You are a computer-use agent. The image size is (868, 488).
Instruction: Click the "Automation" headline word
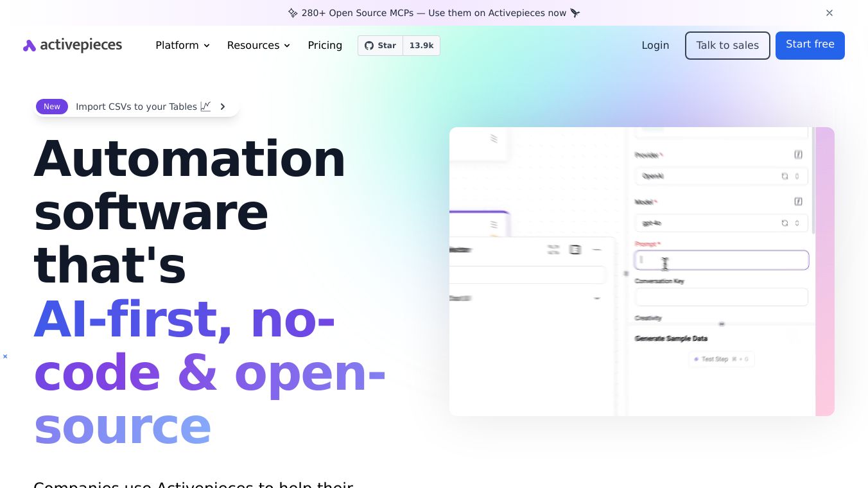(189, 158)
